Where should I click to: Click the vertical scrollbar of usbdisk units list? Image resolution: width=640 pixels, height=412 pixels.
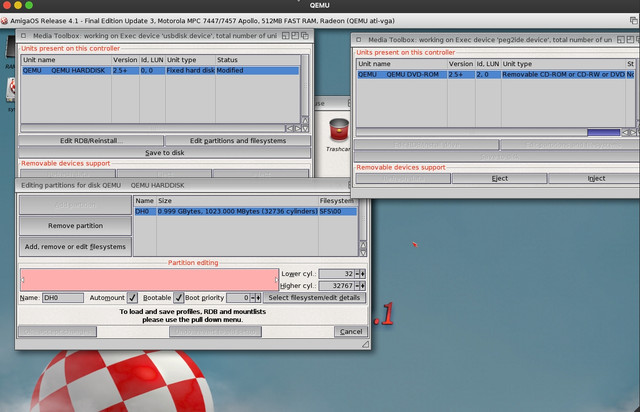[305, 85]
